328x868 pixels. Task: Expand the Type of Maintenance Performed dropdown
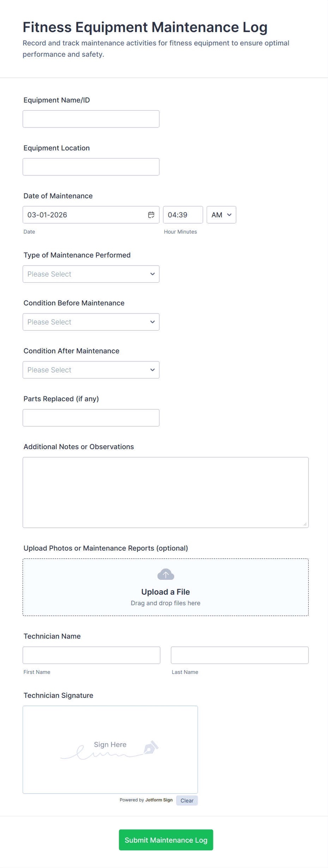pos(91,274)
